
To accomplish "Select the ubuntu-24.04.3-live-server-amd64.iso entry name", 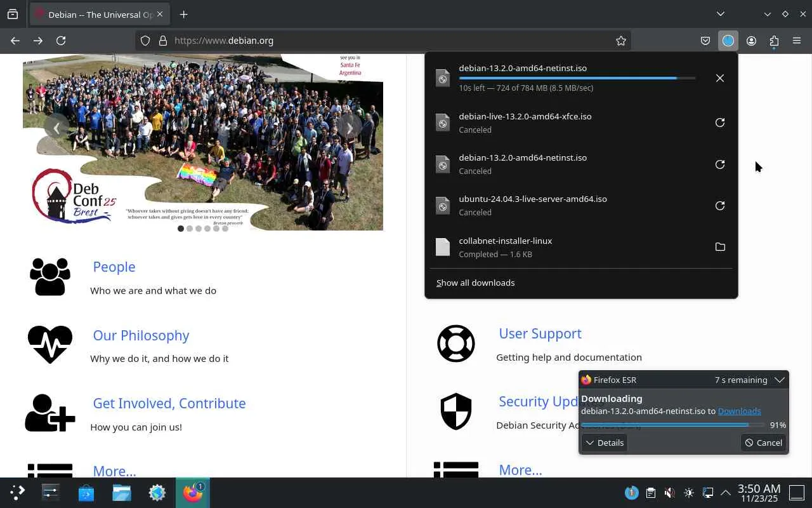I will point(533,199).
